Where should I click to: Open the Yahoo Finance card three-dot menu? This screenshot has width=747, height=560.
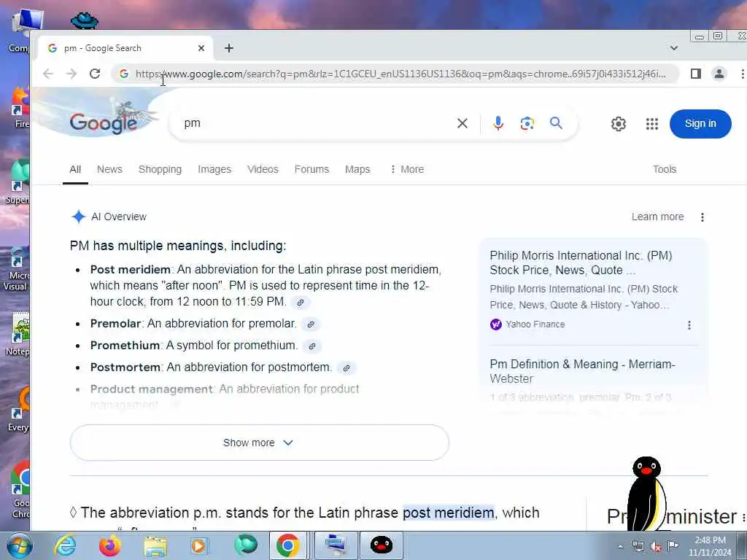point(689,325)
